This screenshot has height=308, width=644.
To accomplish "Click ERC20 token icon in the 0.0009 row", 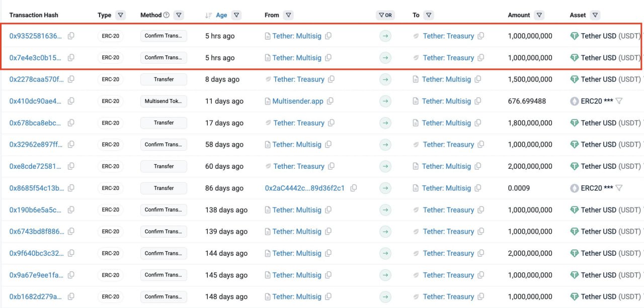I will click(574, 188).
